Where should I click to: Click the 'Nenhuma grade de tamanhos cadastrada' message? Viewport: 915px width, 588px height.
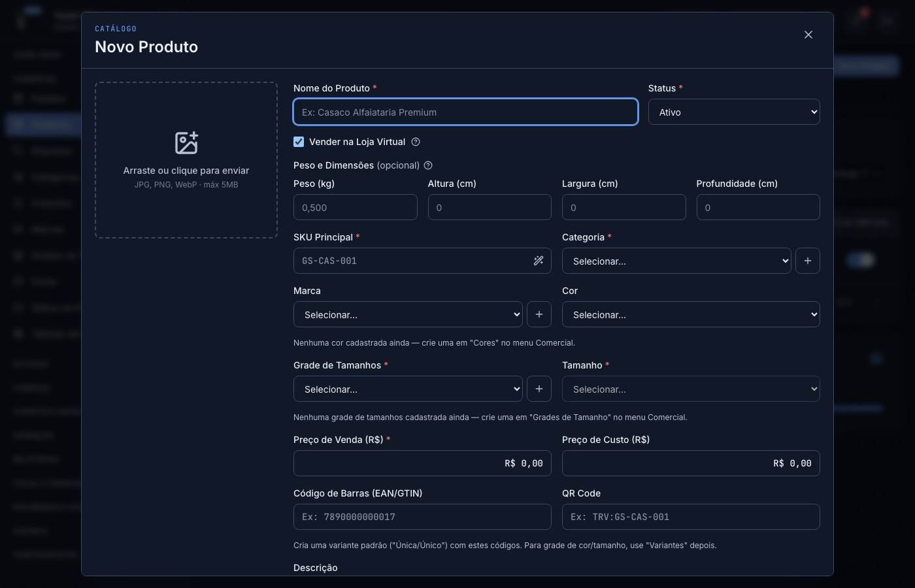[x=490, y=417]
